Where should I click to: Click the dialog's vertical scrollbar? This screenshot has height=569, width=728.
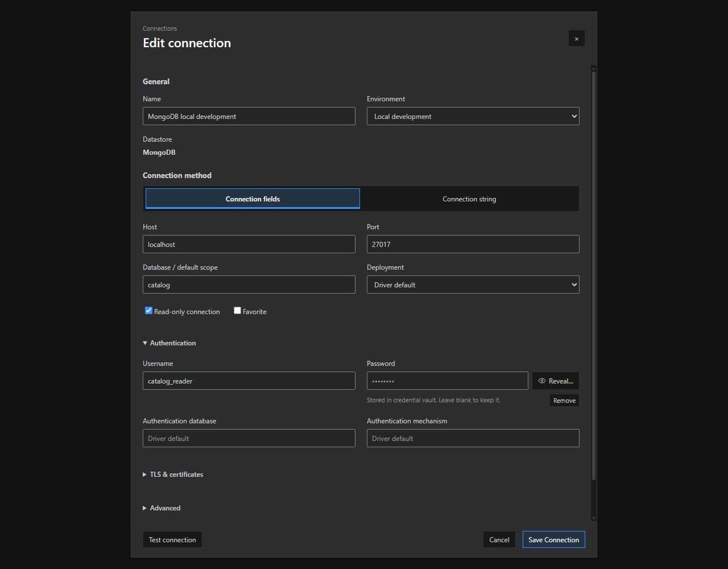(x=594, y=275)
